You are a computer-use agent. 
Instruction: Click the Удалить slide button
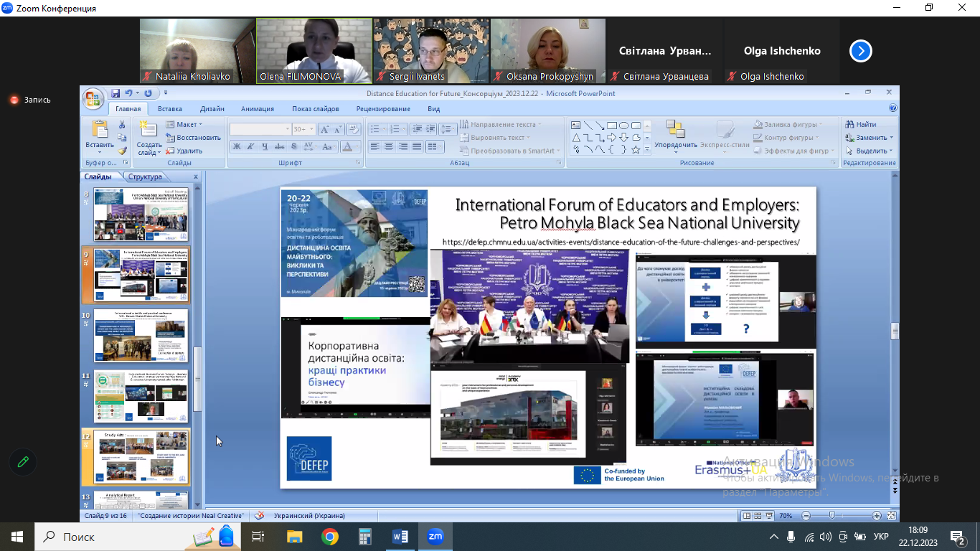(x=184, y=151)
